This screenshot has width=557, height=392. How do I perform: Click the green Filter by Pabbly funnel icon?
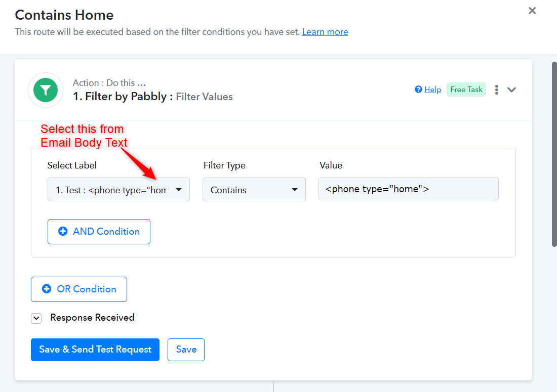[46, 90]
